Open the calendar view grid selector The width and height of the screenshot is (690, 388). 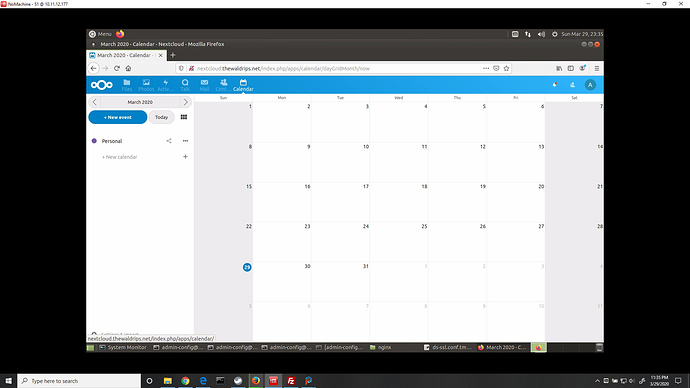pos(184,117)
